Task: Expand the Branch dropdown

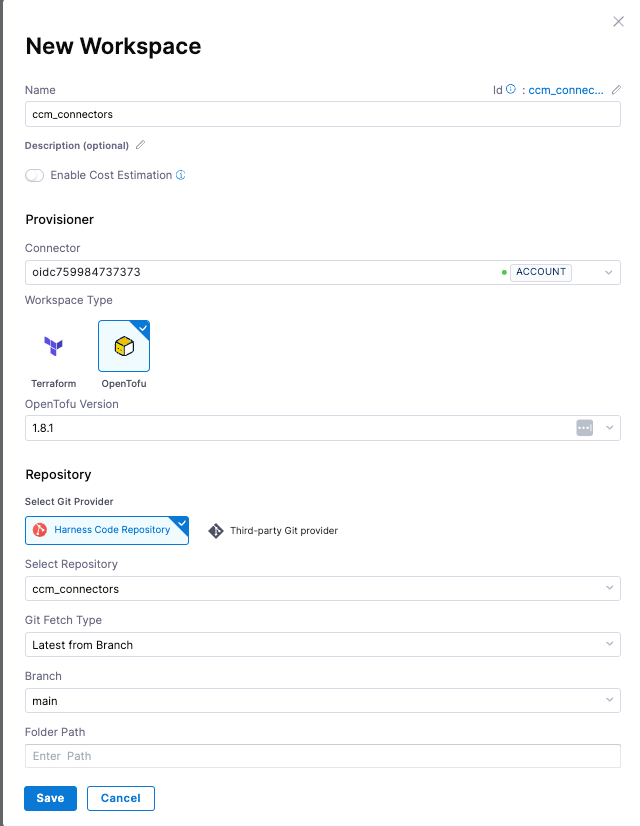Action: 608,701
